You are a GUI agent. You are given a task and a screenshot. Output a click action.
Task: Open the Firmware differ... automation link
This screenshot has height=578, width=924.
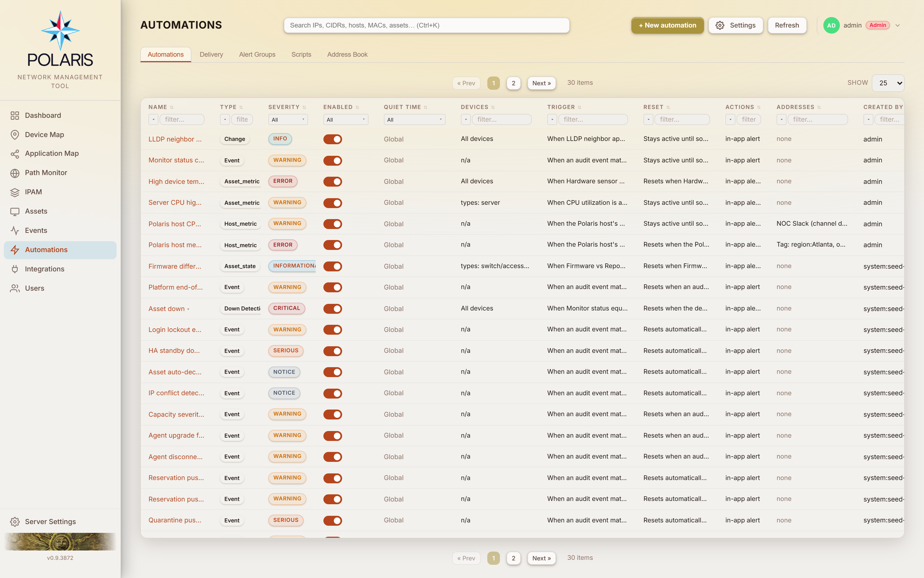click(x=175, y=266)
